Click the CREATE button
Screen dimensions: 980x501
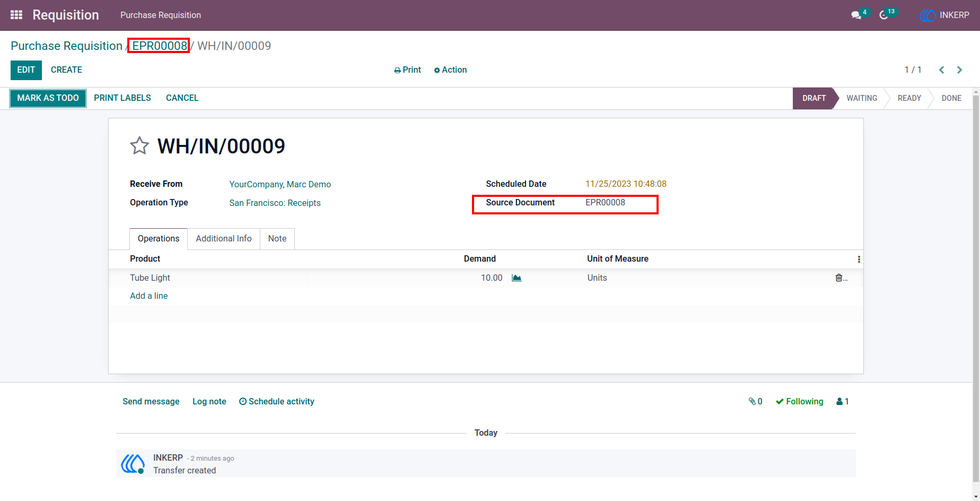click(66, 70)
